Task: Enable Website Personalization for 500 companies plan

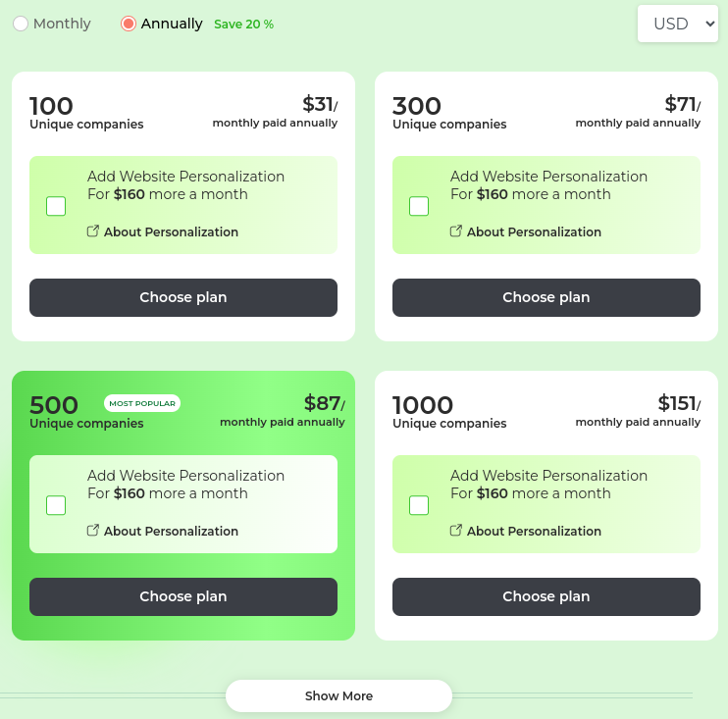Action: coord(56,505)
